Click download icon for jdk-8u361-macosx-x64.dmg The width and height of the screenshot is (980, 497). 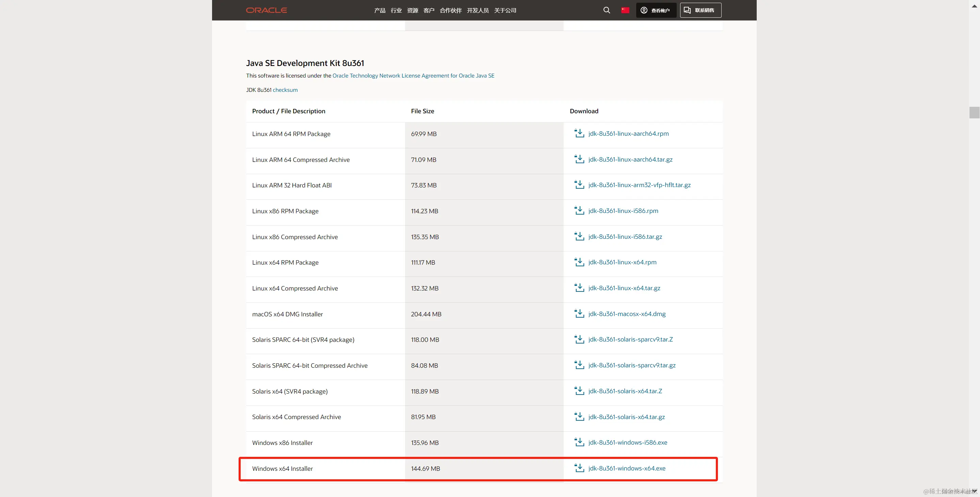tap(579, 313)
